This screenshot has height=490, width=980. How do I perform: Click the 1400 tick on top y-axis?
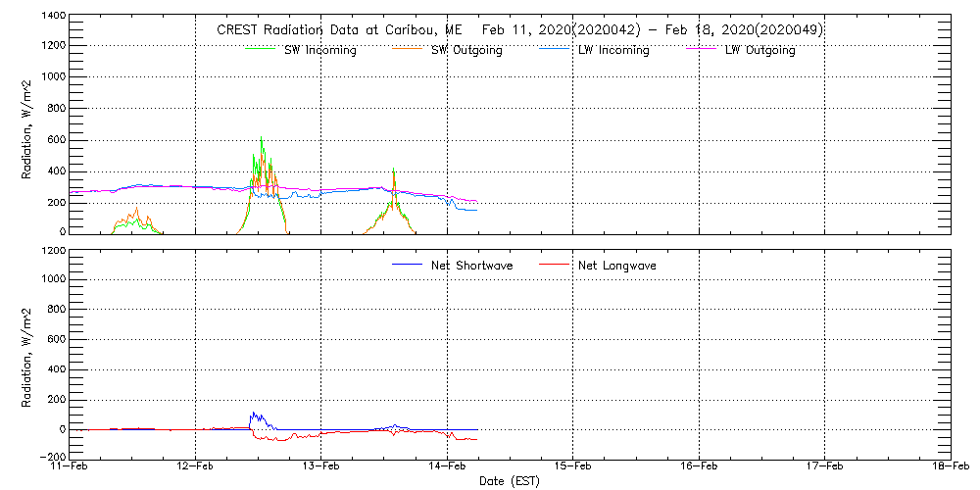tap(54, 17)
